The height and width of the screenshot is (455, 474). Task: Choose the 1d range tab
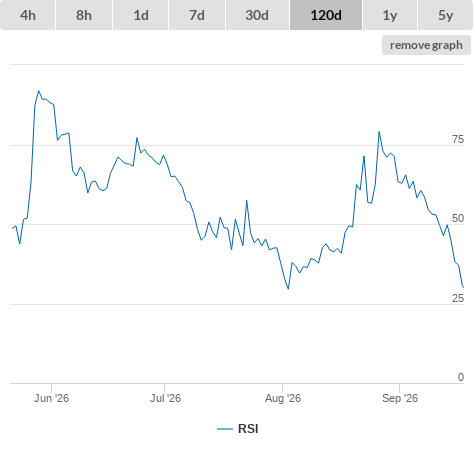point(141,15)
